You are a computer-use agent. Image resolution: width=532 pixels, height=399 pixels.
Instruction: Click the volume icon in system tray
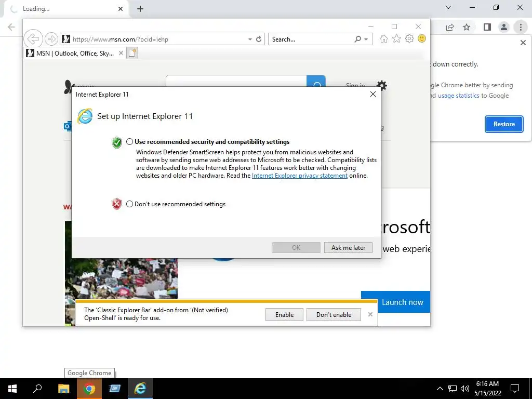pyautogui.click(x=465, y=389)
